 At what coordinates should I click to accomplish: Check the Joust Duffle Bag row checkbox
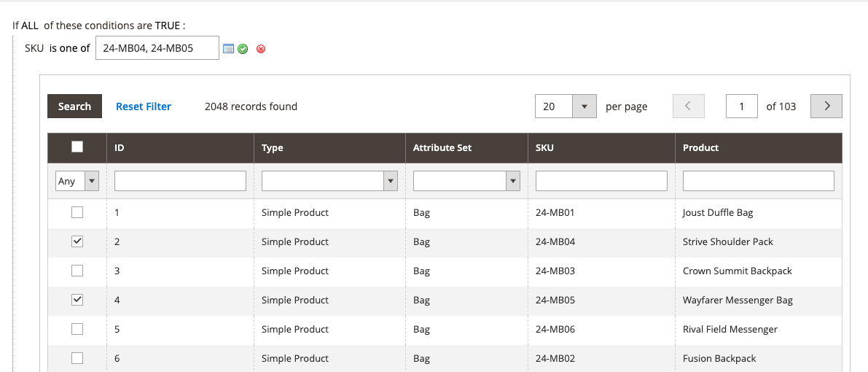tap(77, 212)
